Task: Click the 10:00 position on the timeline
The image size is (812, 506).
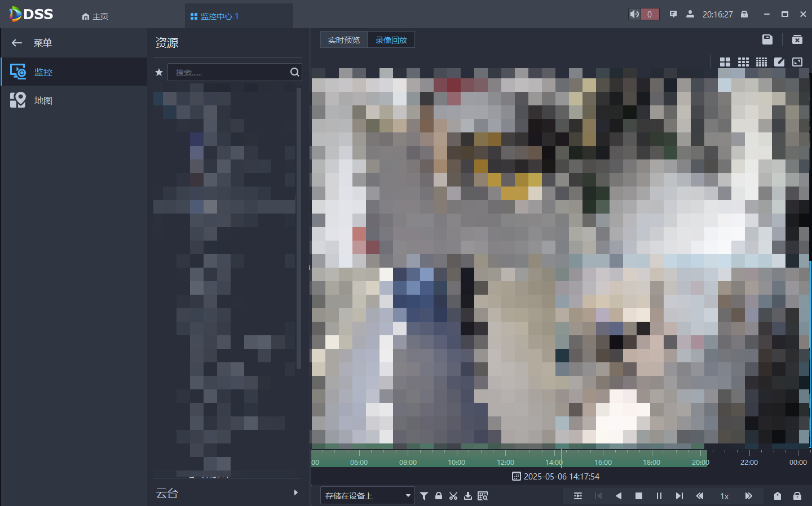Action: [x=457, y=456]
